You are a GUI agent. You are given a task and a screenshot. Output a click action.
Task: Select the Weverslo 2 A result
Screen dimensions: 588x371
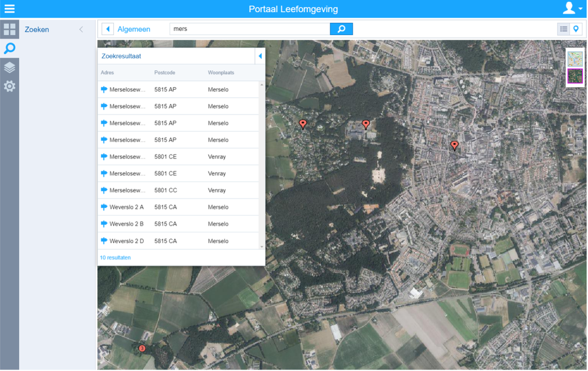pos(178,207)
